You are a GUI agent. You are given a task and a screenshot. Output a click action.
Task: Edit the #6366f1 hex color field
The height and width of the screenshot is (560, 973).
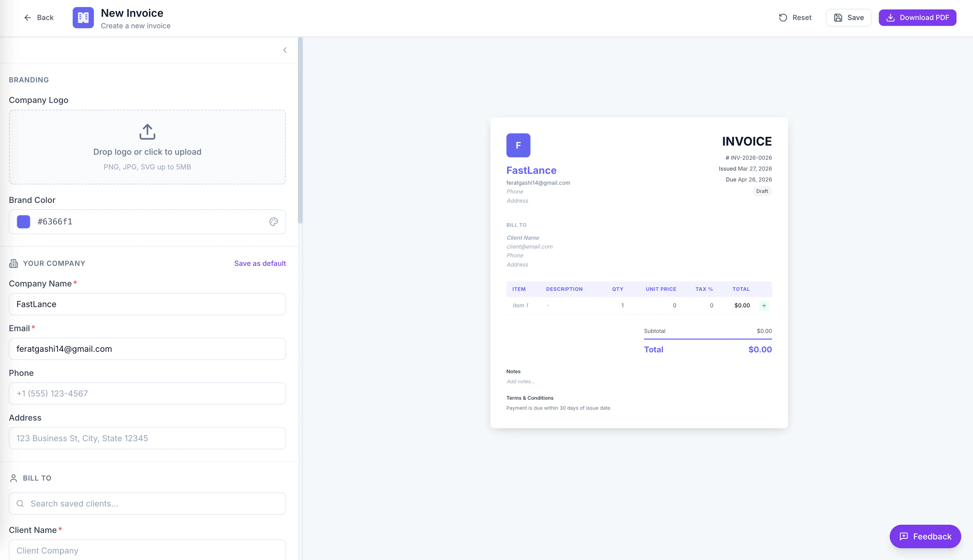[147, 221]
